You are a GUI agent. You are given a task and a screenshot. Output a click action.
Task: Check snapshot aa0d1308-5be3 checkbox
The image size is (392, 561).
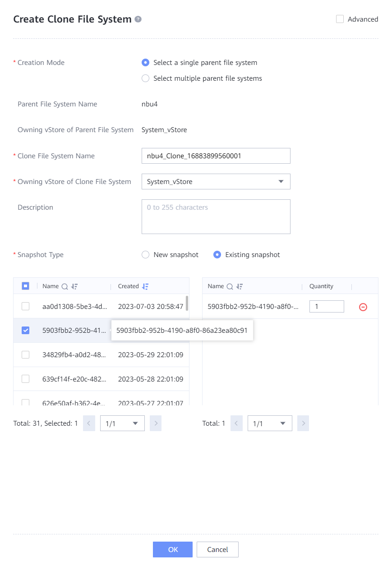26,306
